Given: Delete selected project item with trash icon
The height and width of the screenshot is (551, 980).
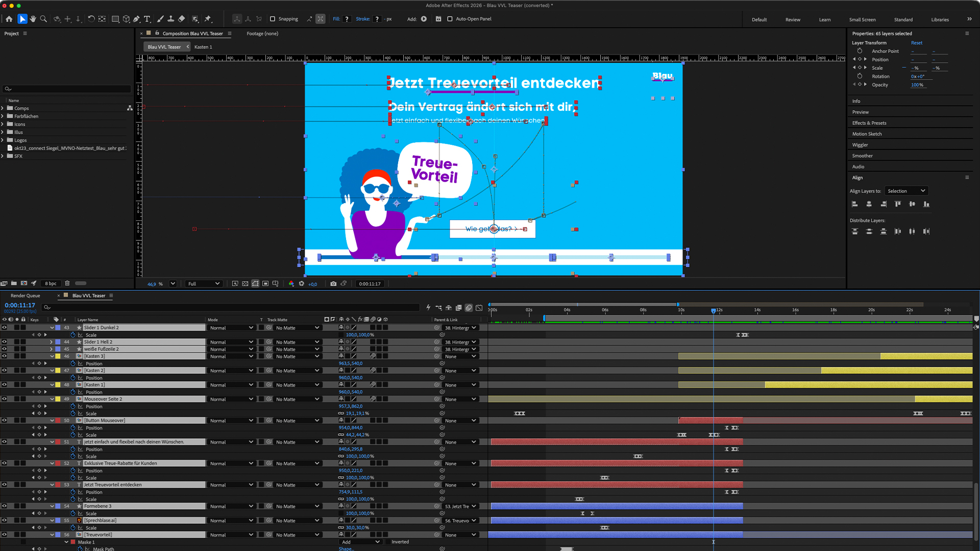Looking at the screenshot, I should pyautogui.click(x=67, y=283).
